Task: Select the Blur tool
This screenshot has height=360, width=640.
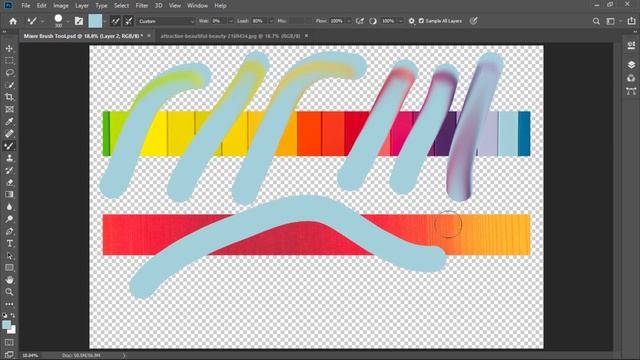Action: click(x=9, y=207)
